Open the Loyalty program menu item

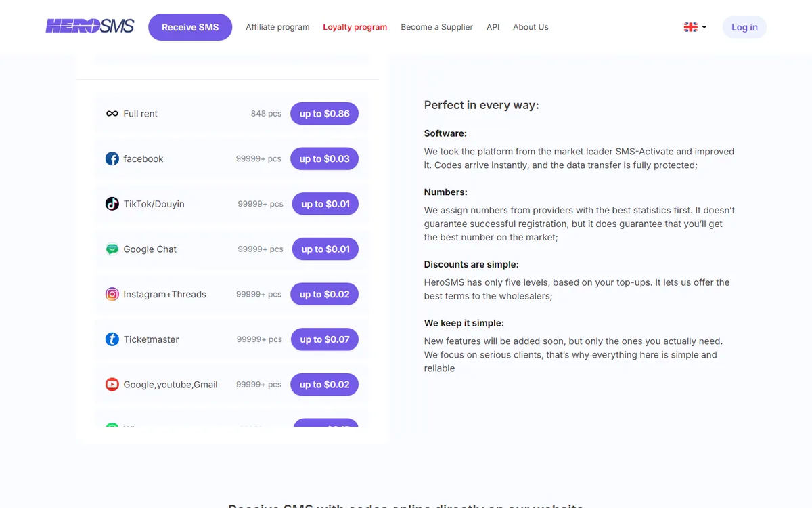[x=355, y=27]
